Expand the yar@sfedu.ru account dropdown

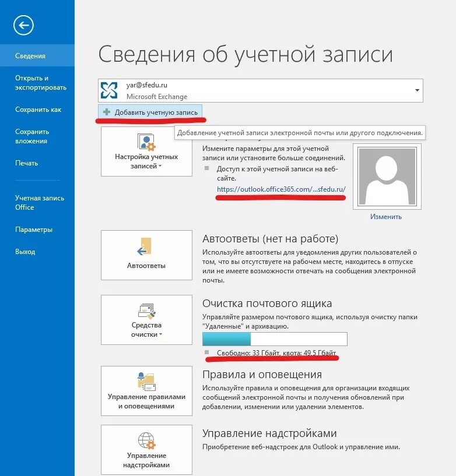pos(417,90)
